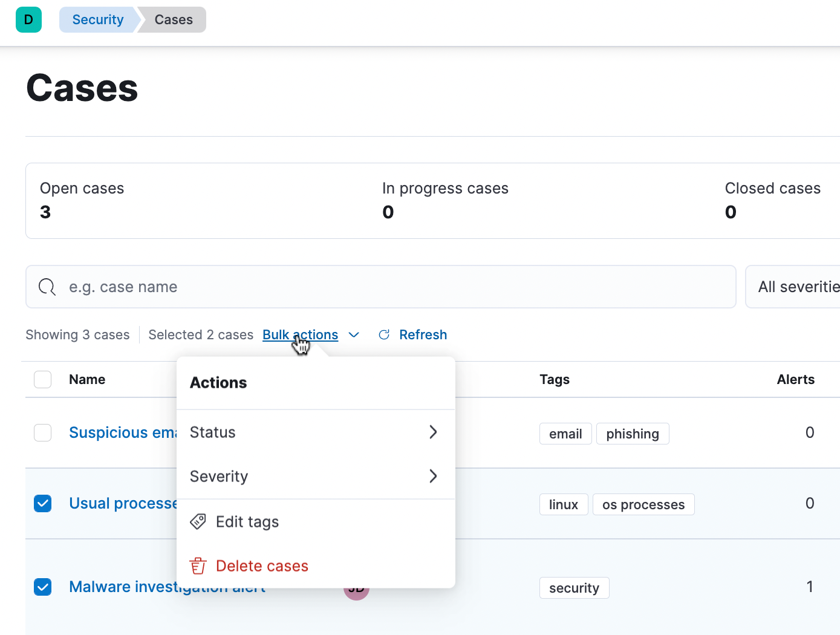
Task: Expand the Status submenu arrow
Action: [x=433, y=432]
